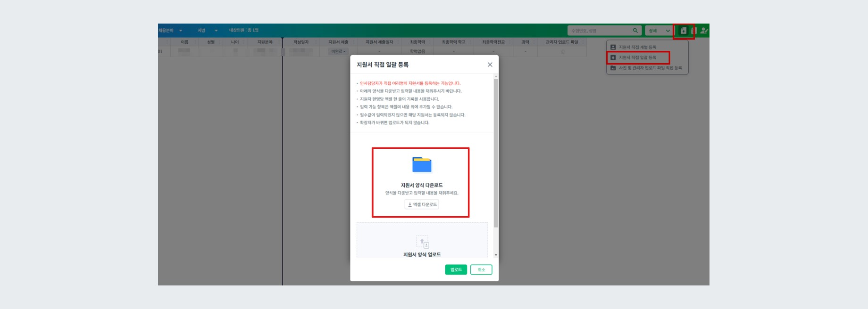This screenshot has width=868, height=309.
Task: Click the 최종학력전공 column header
Action: click(493, 42)
